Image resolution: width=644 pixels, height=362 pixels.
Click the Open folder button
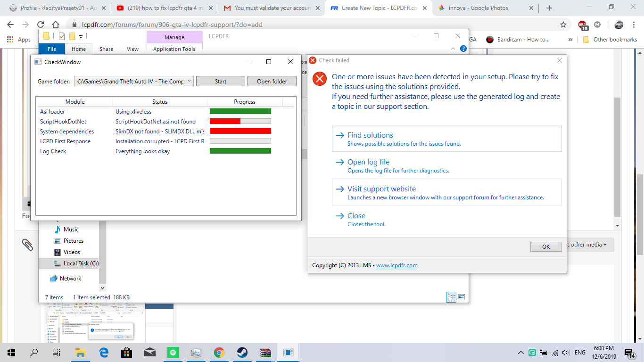pos(272,81)
